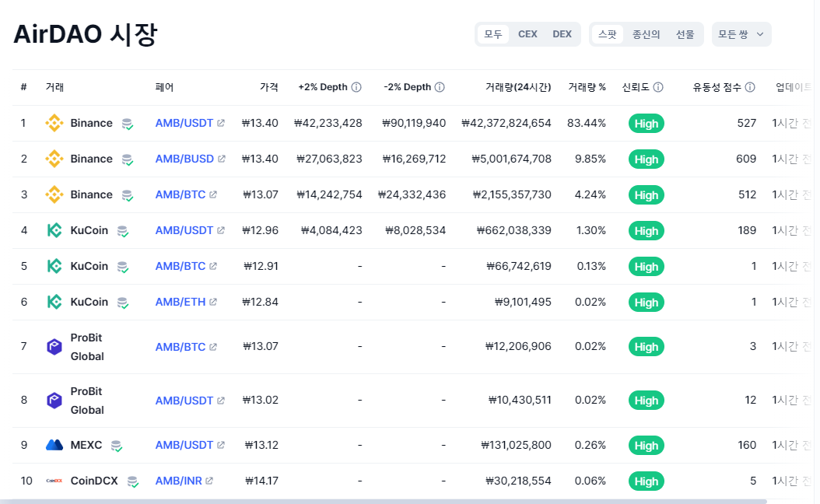Click ProBit Global logo in row 7
820x504 pixels.
tap(54, 347)
